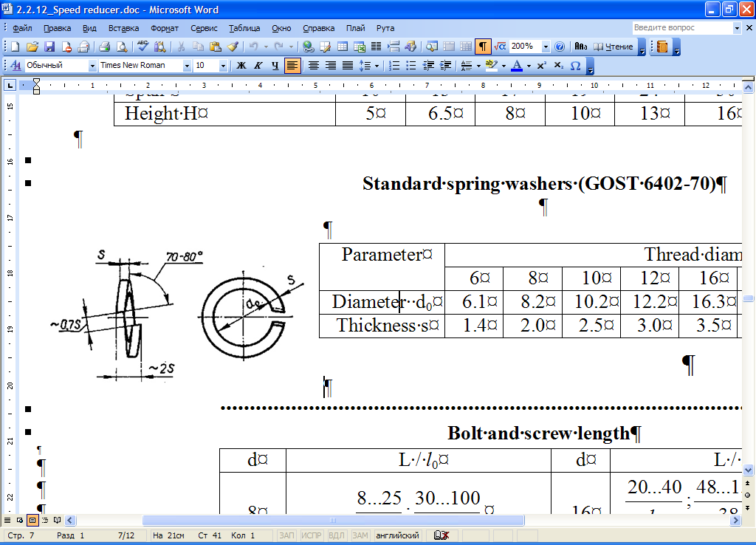Open the Сервис menu
The width and height of the screenshot is (756, 545).
[204, 28]
